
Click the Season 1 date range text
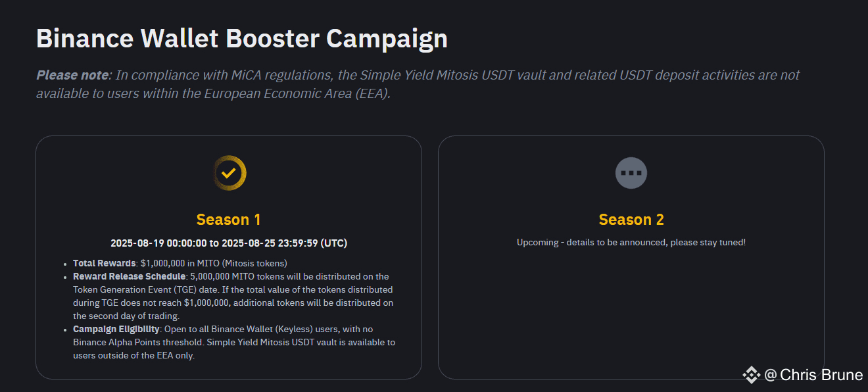(229, 243)
